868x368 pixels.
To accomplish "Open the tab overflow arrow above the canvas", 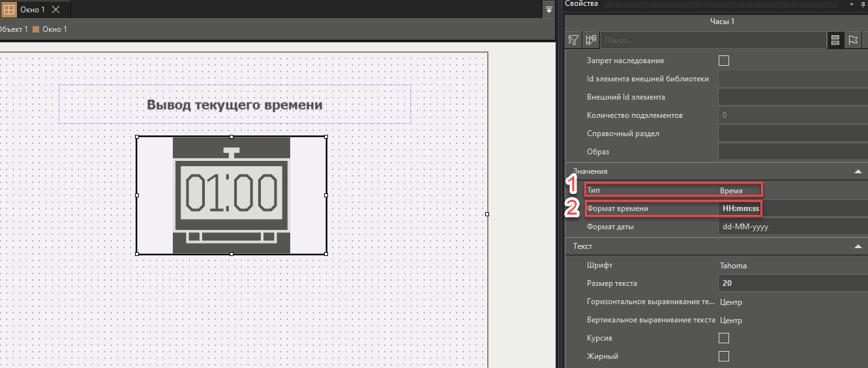I will click(548, 9).
